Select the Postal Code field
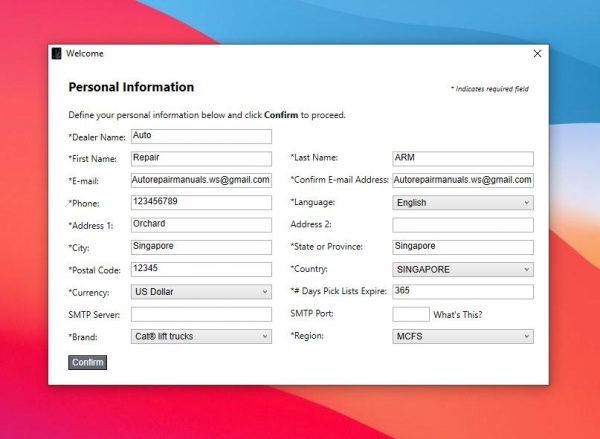 (201, 269)
